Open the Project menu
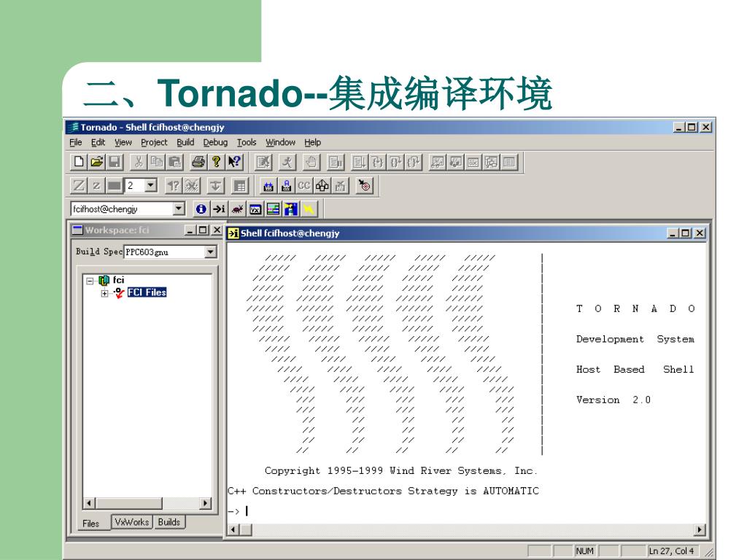The height and width of the screenshot is (560, 747). pyautogui.click(x=154, y=142)
